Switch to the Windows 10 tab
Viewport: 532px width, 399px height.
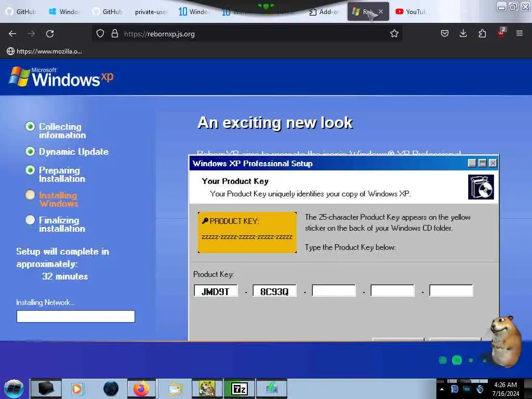pyautogui.click(x=194, y=11)
